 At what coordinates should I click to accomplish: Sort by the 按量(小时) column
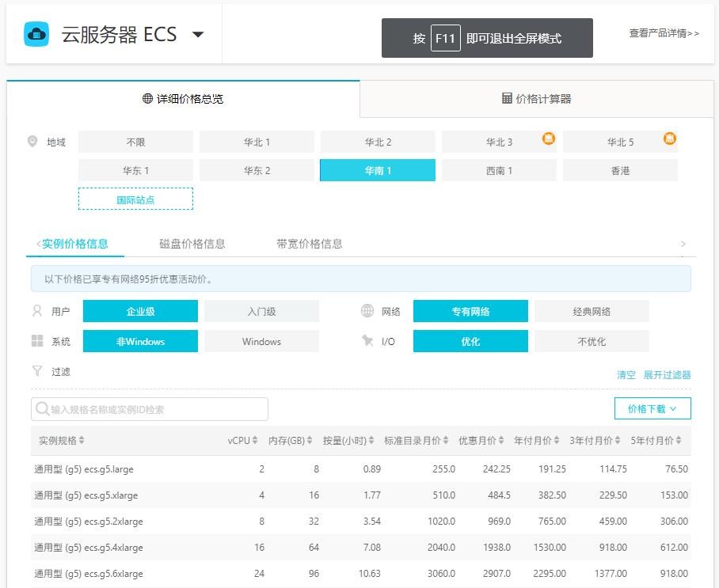[348, 441]
